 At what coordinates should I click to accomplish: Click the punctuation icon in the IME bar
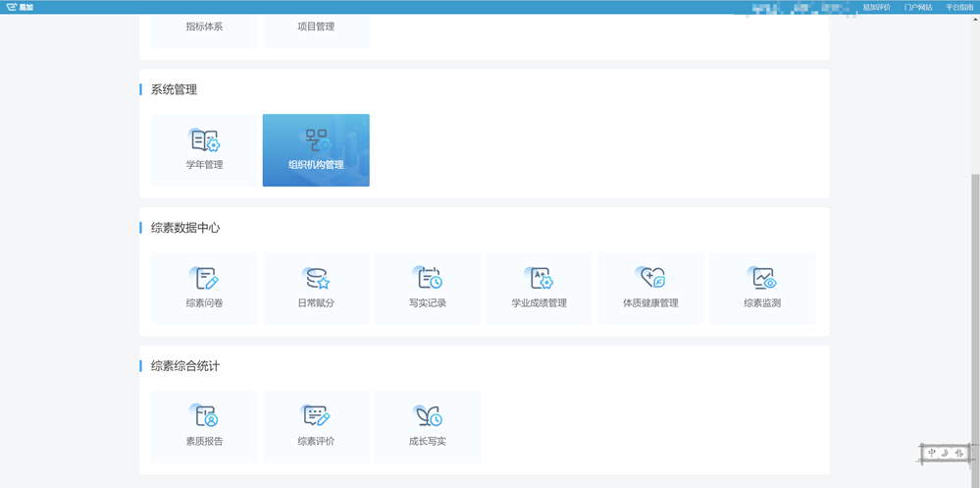pos(959,453)
